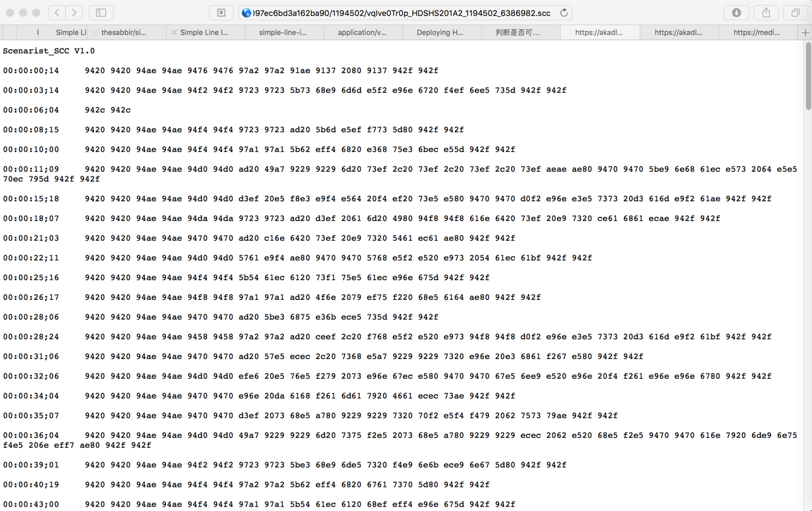The height and width of the screenshot is (511, 812).
Task: Click the timecode 00:00:25;16
Action: point(31,278)
